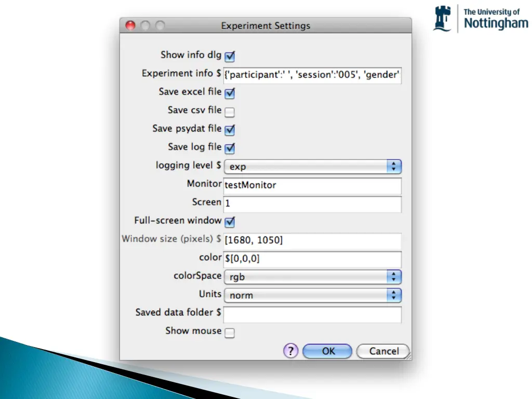Open the logging level dropdown

tap(312, 166)
